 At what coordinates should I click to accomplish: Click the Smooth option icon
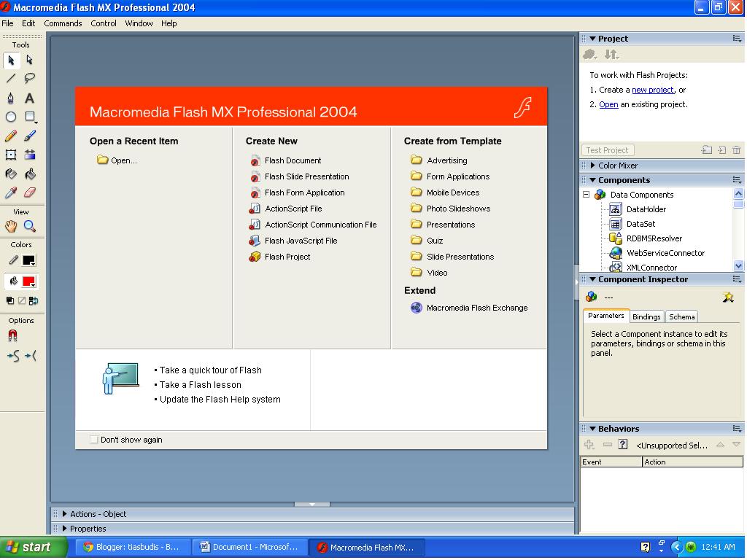pyautogui.click(x=13, y=355)
